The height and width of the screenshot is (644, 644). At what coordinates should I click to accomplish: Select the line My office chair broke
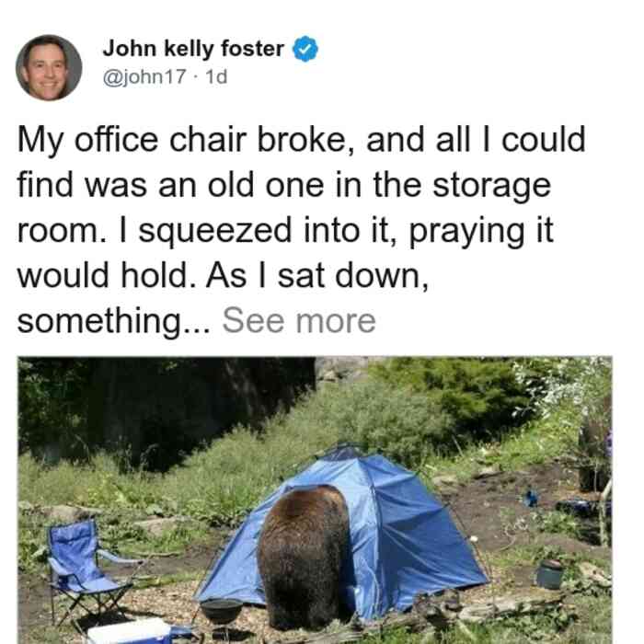point(302,141)
